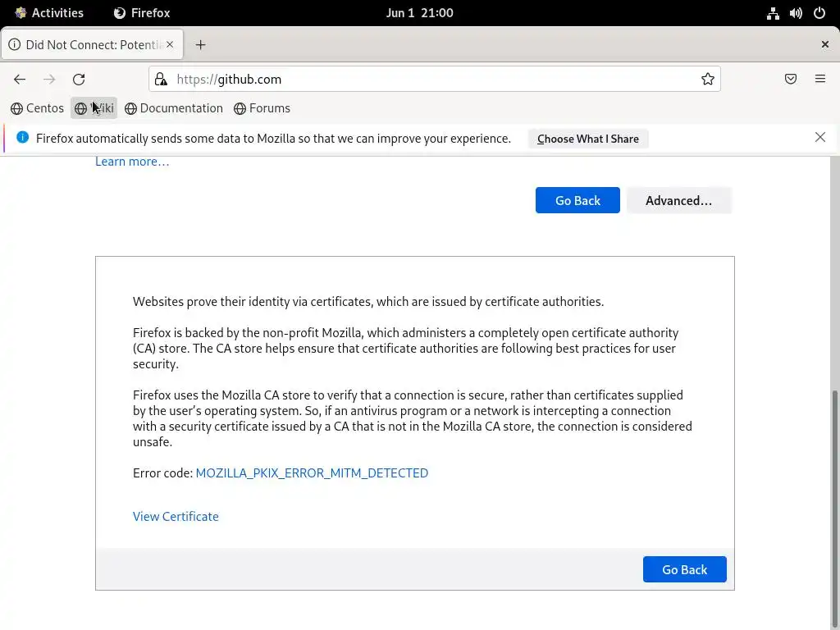The image size is (840, 630).
Task: Open the Save to Pocket icon
Action: point(791,80)
